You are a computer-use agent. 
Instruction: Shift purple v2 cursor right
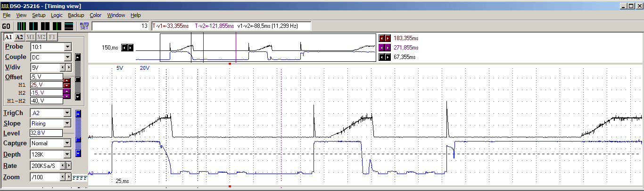(388, 48)
